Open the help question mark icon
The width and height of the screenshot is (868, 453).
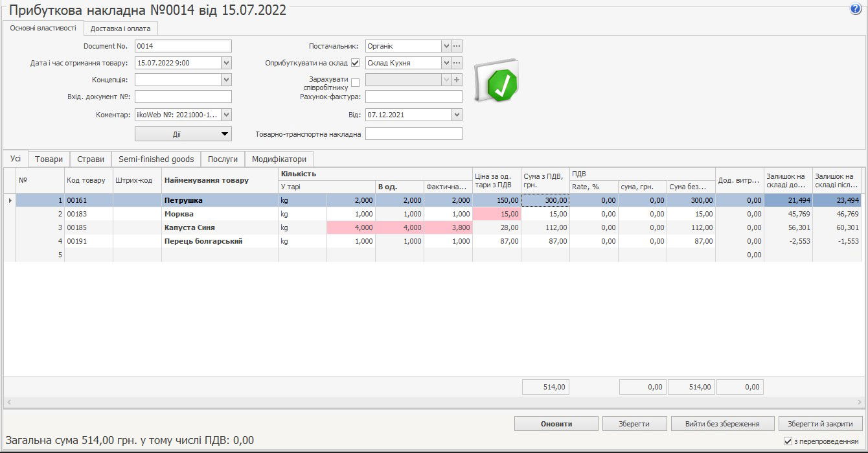pyautogui.click(x=855, y=9)
